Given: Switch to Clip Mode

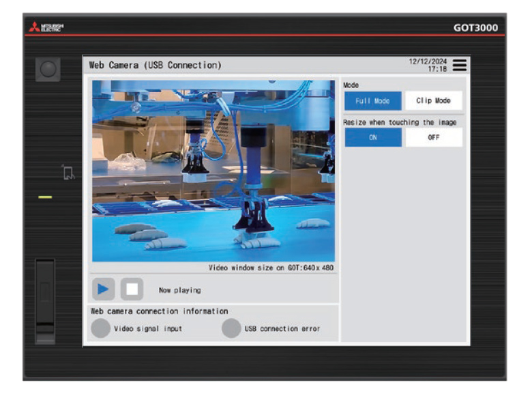Looking at the screenshot, I should pyautogui.click(x=434, y=101).
